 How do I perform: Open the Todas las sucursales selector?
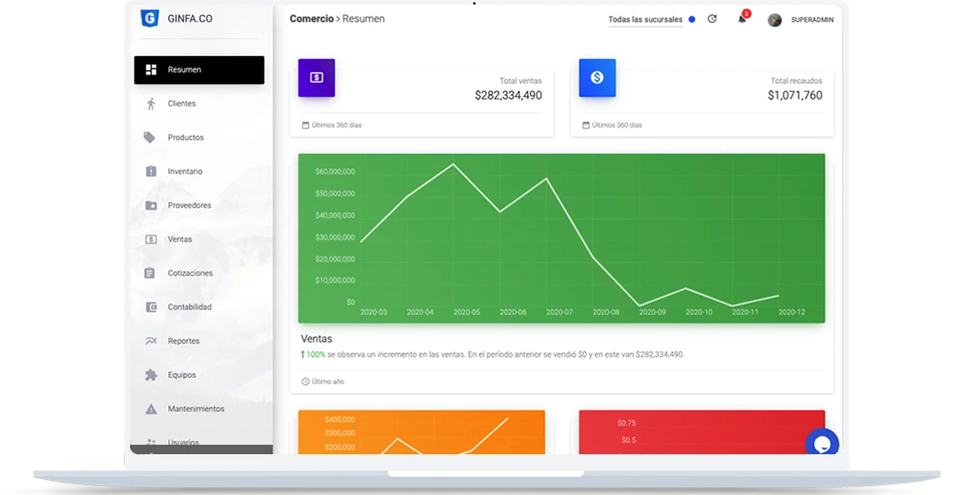646,19
